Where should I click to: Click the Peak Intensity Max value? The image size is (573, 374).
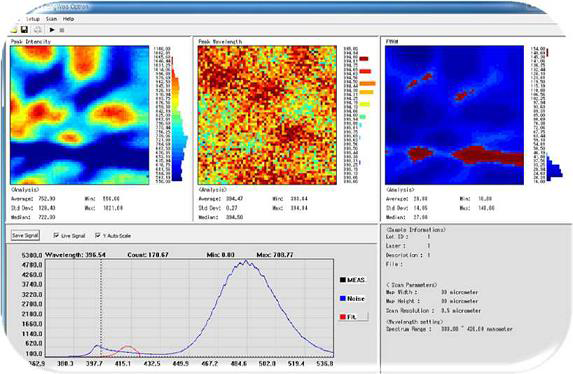pos(112,208)
